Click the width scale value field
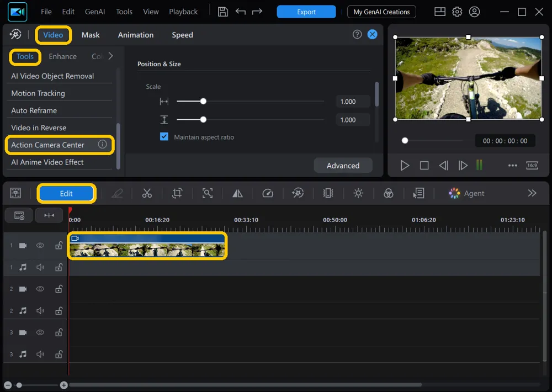552x392 pixels. tap(353, 102)
